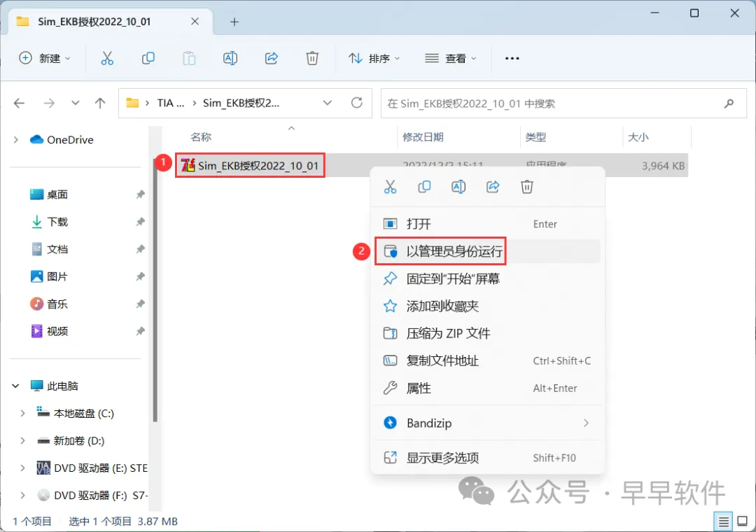
Task: Click the Copy icon in the toolbar
Action: point(148,58)
